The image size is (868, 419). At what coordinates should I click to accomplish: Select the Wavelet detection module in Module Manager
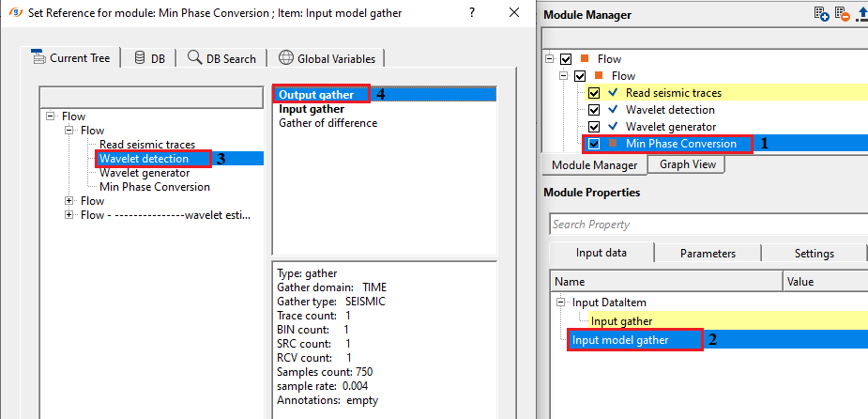click(670, 110)
